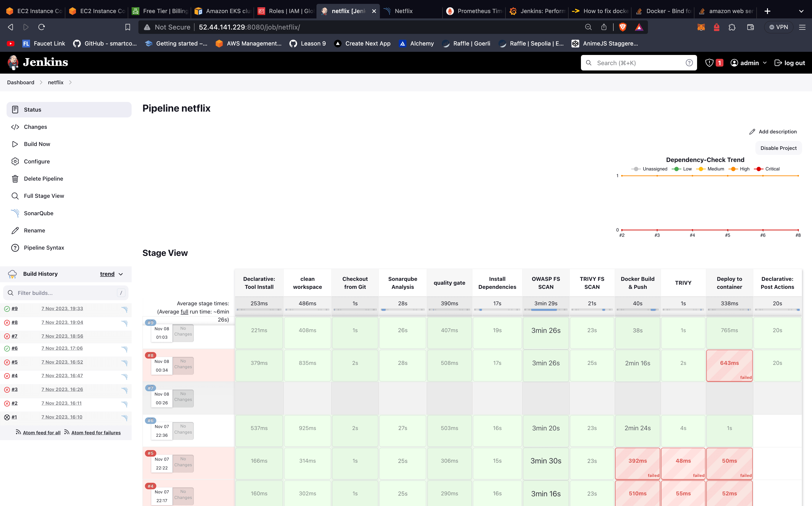Toggle the Critical legend entry
Image resolution: width=812 pixels, height=506 pixels.
click(767, 169)
